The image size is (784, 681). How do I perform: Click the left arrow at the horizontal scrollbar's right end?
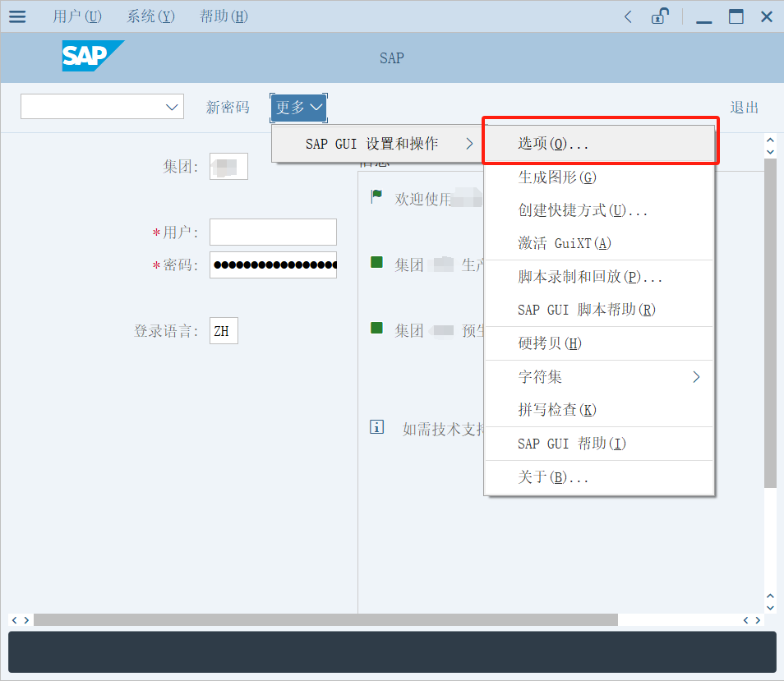tap(745, 620)
